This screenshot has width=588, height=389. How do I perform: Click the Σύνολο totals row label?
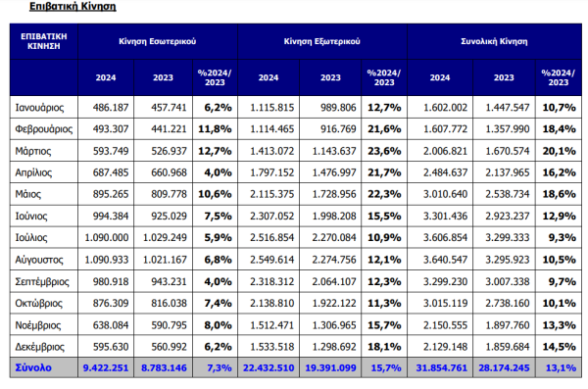[33, 367]
